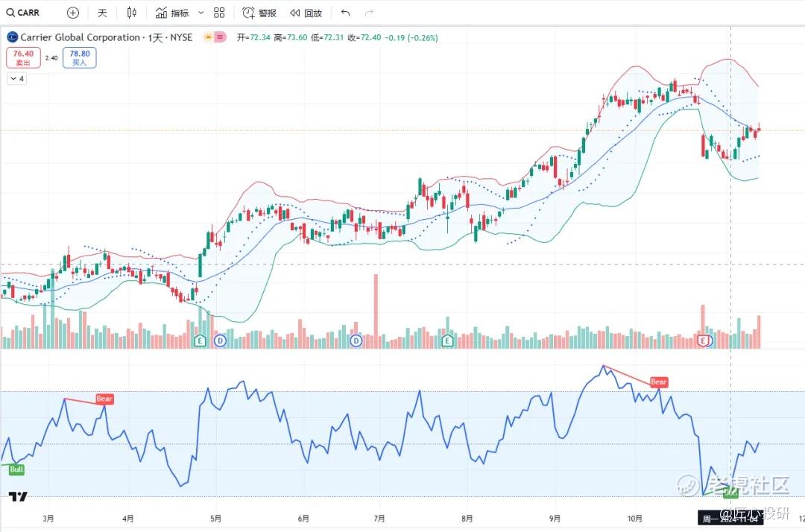This screenshot has height=532, width=805.
Task: Click the Carrier Global Corporation logo icon
Action: tap(13, 37)
